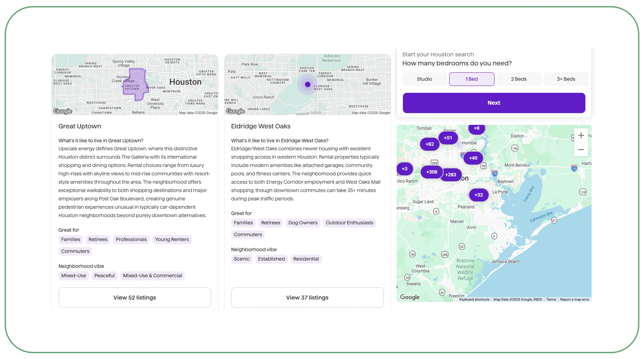
Task: Click the Great Uptown map thumbnail
Action: click(x=135, y=85)
